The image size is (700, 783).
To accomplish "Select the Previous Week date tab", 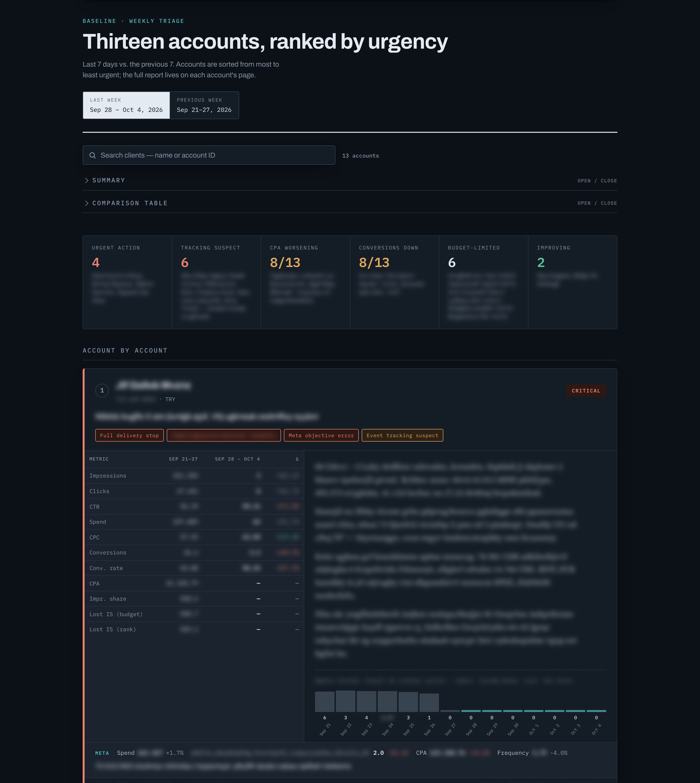I will click(204, 105).
